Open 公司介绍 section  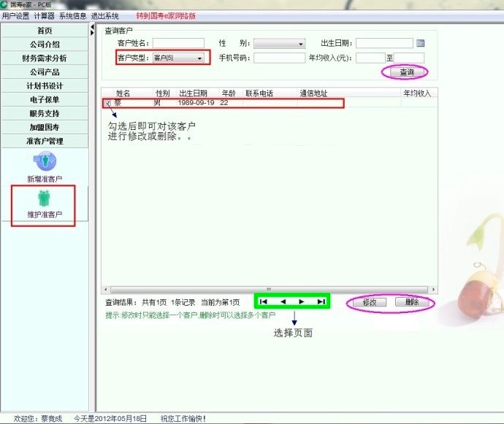click(45, 45)
